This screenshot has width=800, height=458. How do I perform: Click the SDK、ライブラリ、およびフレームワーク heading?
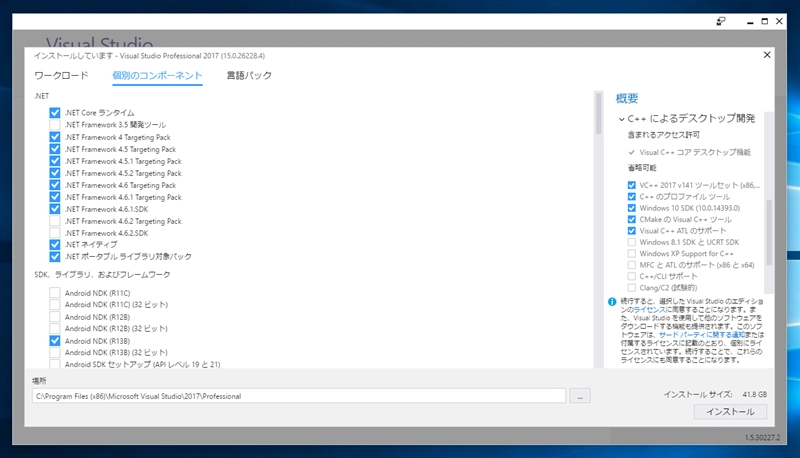102,274
